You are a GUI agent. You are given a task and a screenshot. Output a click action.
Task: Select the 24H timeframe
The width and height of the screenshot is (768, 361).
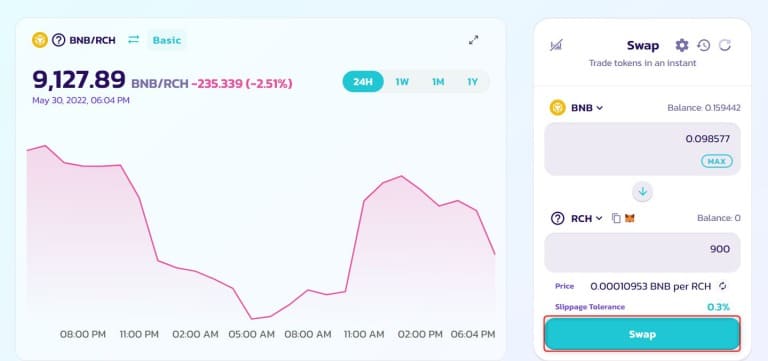[363, 82]
